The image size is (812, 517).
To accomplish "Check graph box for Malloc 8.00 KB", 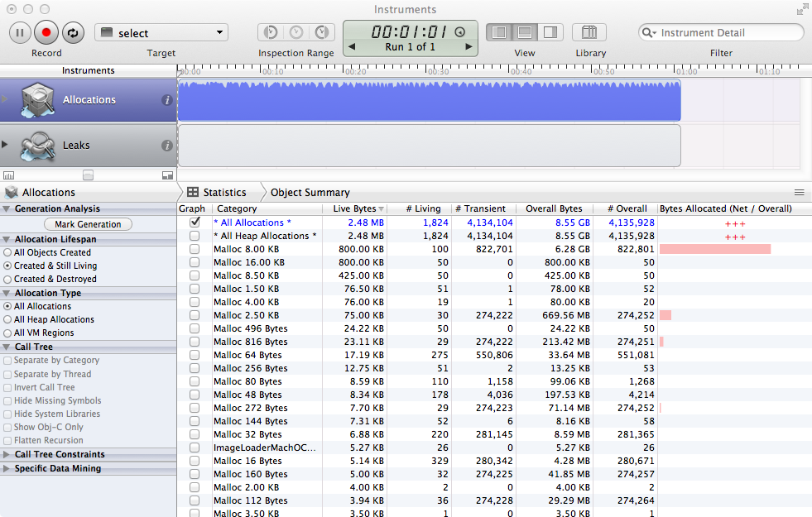I will tap(195, 249).
